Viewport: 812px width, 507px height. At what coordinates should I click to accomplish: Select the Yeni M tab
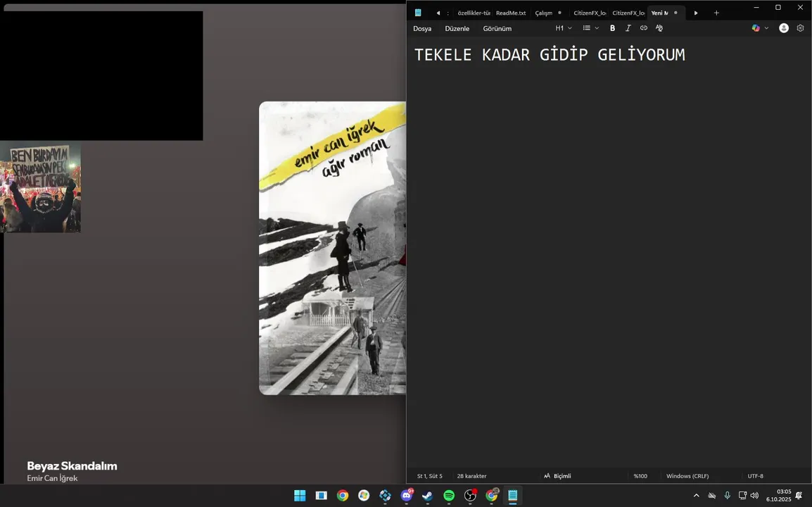click(665, 13)
